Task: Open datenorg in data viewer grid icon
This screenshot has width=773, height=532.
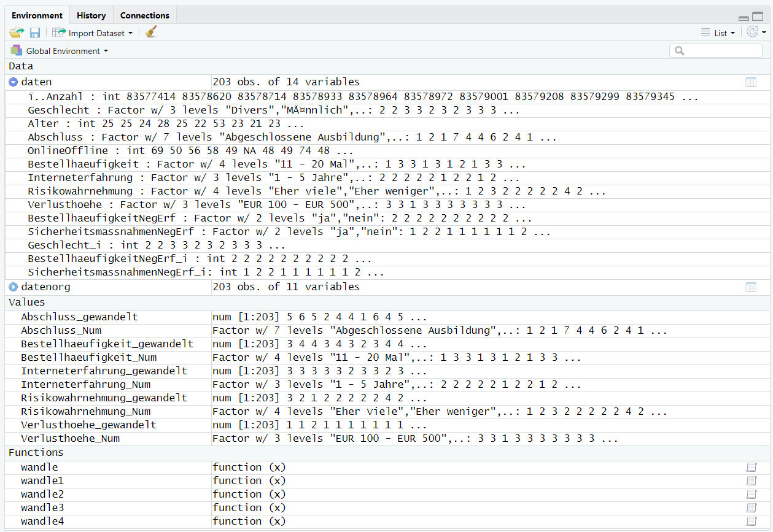Action: pos(750,287)
